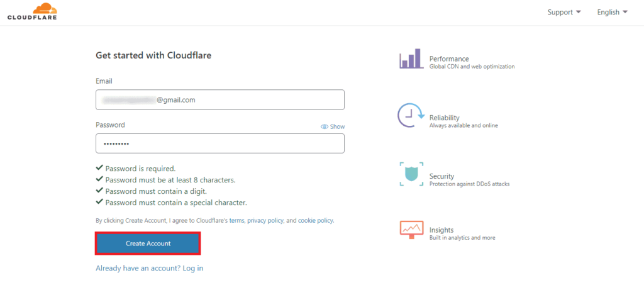Screen dimensions: 644x307
Task: Focus the Email input field
Action: click(x=220, y=100)
